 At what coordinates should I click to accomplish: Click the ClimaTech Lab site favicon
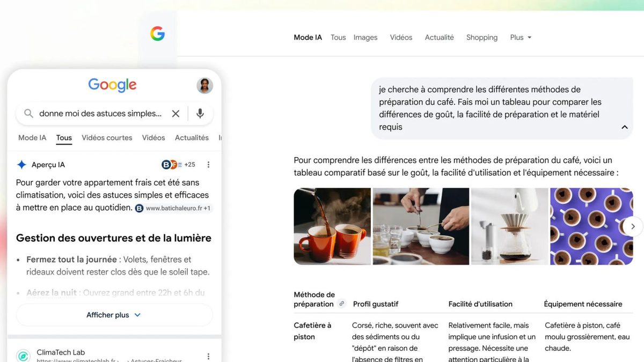[x=23, y=356]
